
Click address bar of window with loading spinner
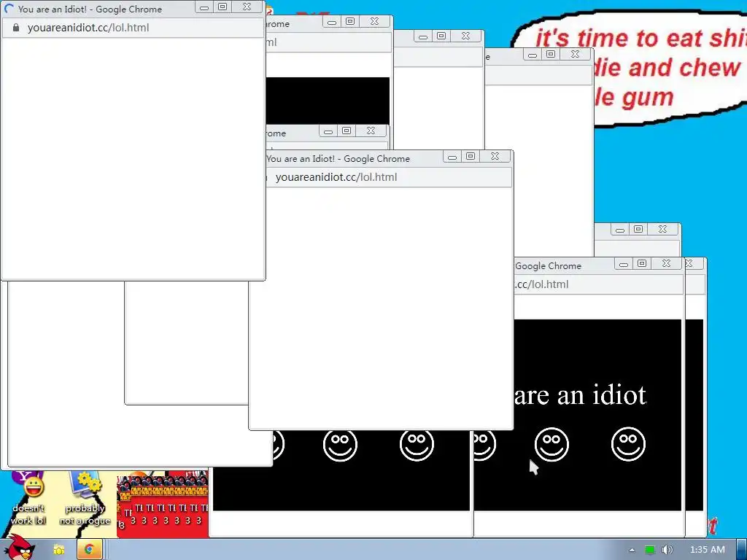click(x=133, y=28)
